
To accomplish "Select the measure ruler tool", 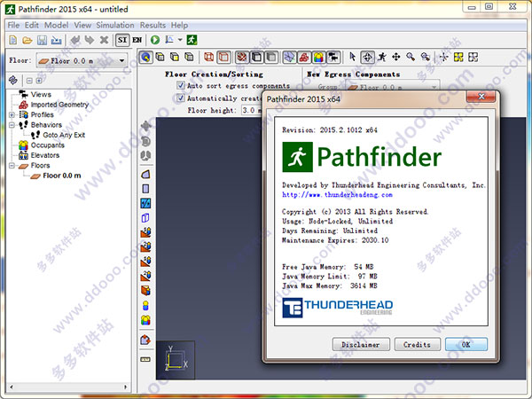I will point(145,359).
